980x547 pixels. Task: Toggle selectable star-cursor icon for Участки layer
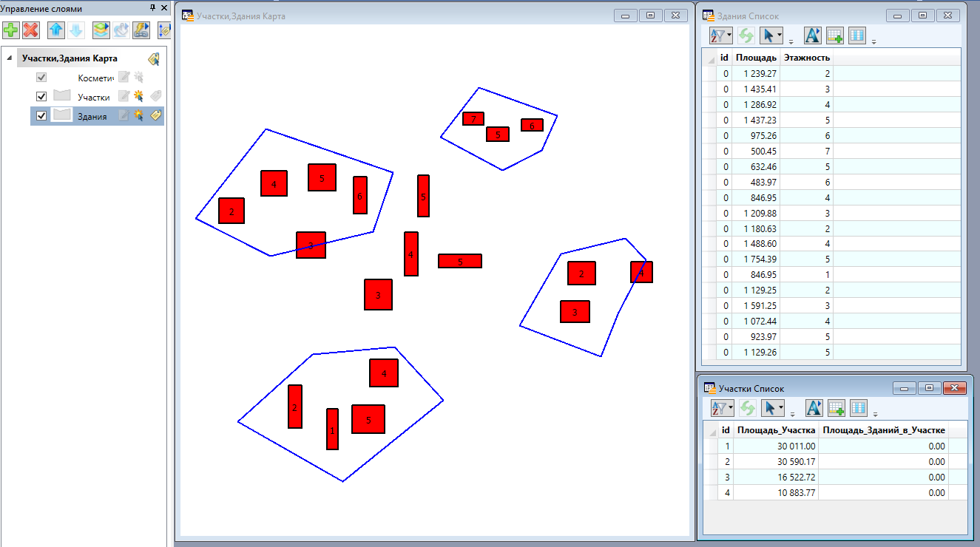138,96
